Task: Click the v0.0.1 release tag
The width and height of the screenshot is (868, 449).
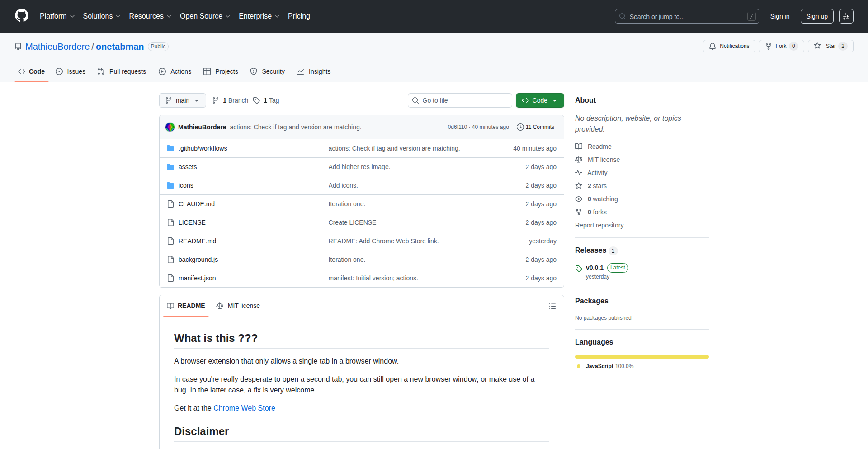Action: [x=594, y=268]
